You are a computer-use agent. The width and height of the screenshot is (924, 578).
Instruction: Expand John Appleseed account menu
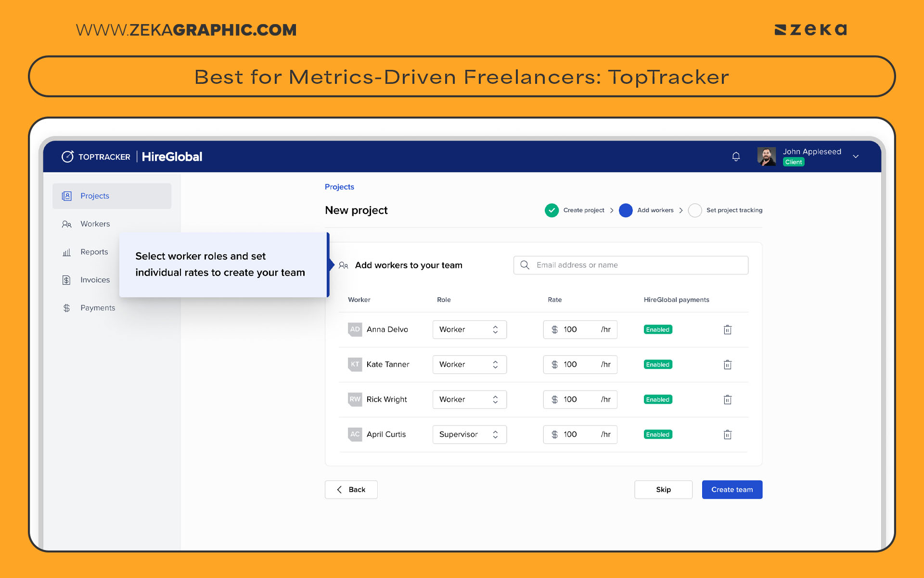tap(856, 156)
